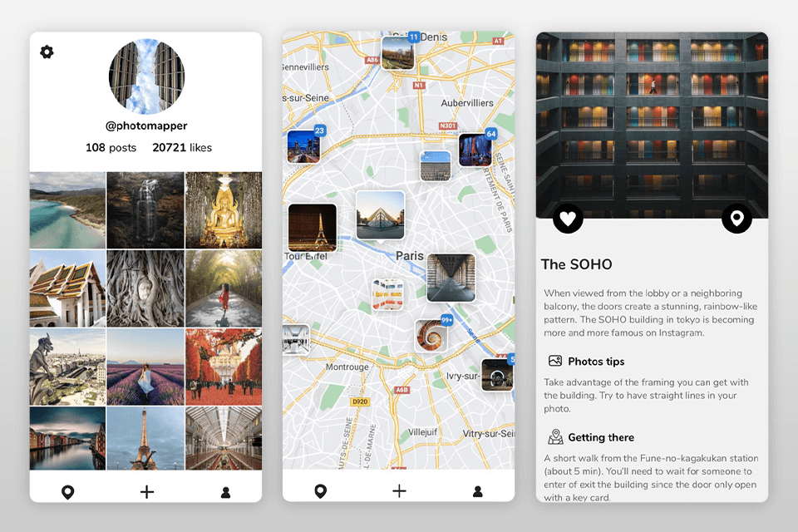Viewport: 798px width, 532px height.
Task: Open the colorful harbor houses photo
Action: coord(67,438)
